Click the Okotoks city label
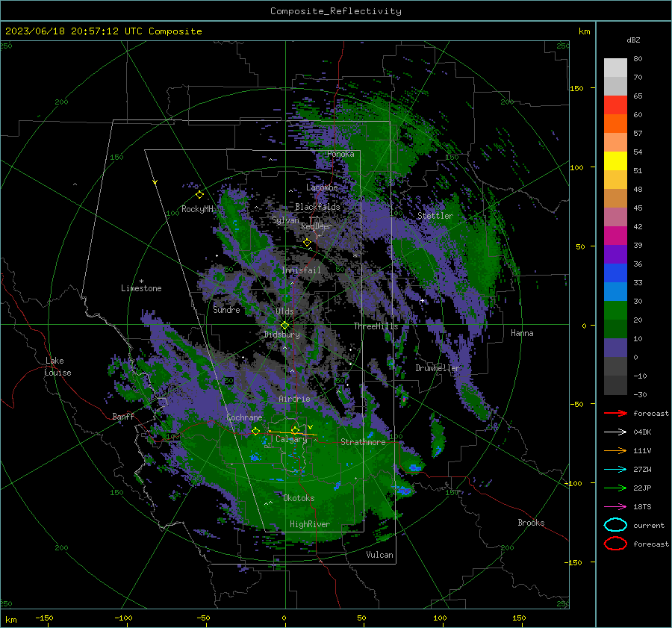 pyautogui.click(x=299, y=498)
